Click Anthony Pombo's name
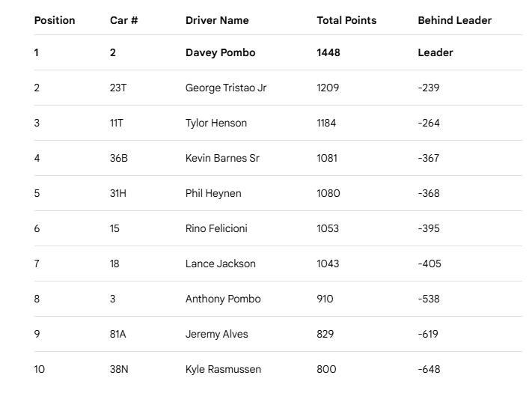Screen dimensions: 532x402 tap(223, 299)
